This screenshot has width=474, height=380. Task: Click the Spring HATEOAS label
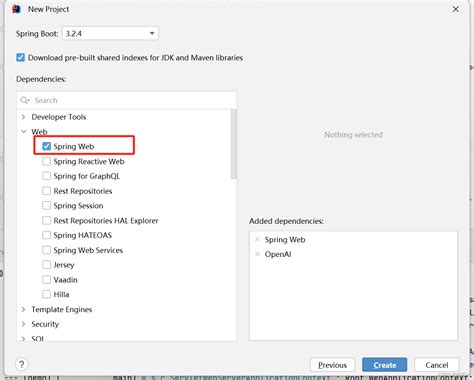click(82, 235)
